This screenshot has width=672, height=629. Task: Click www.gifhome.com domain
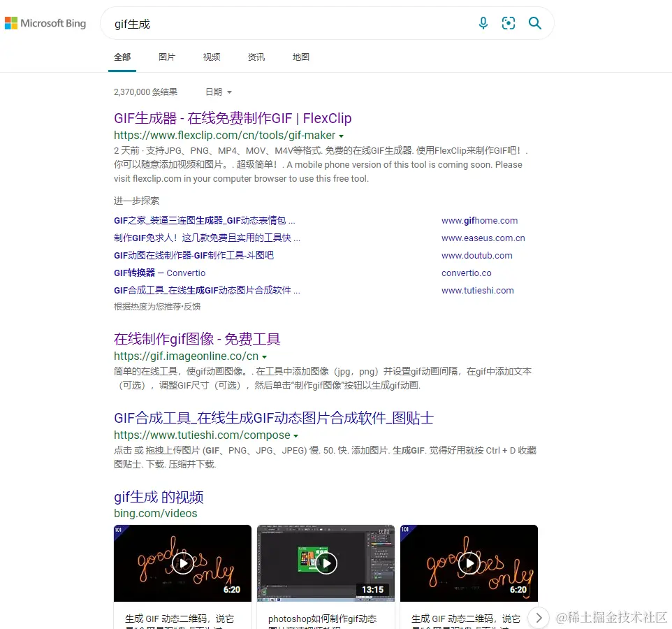click(x=480, y=220)
